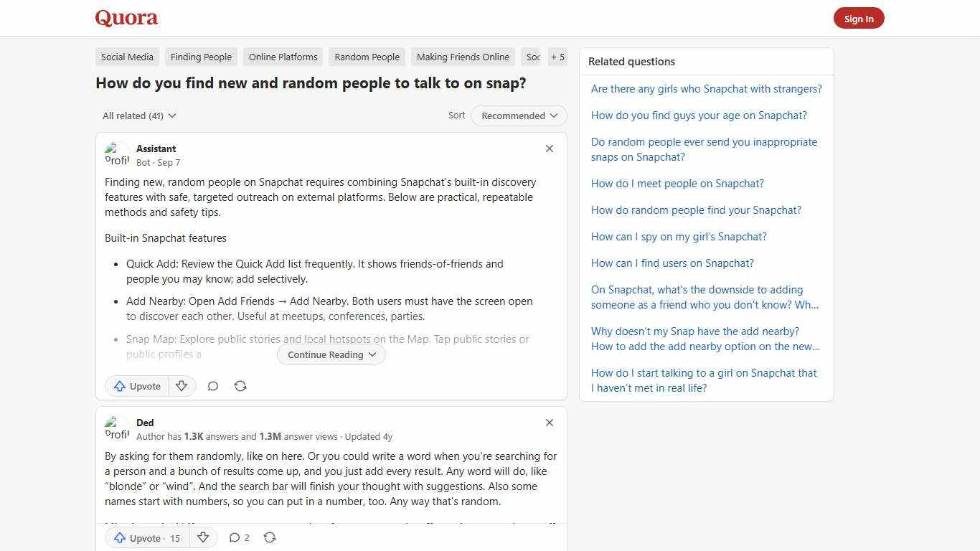Share the Assistant's answer via repost icon
This screenshot has height=551, width=980.
240,386
